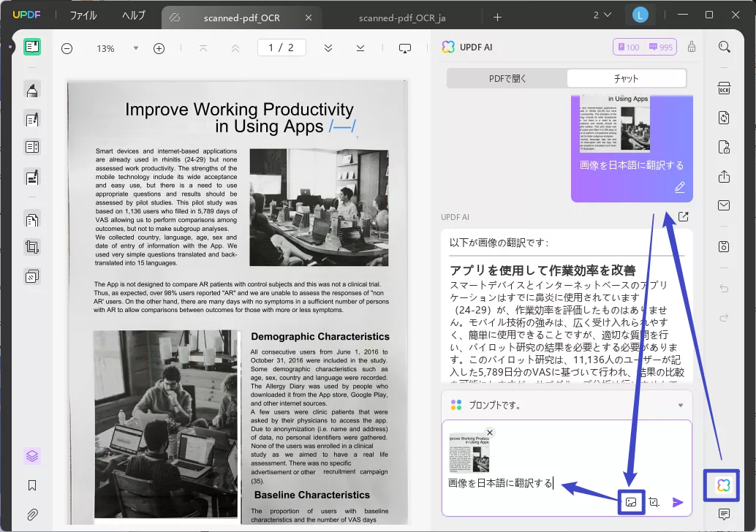
Task: Redo the last action
Action: (x=724, y=318)
